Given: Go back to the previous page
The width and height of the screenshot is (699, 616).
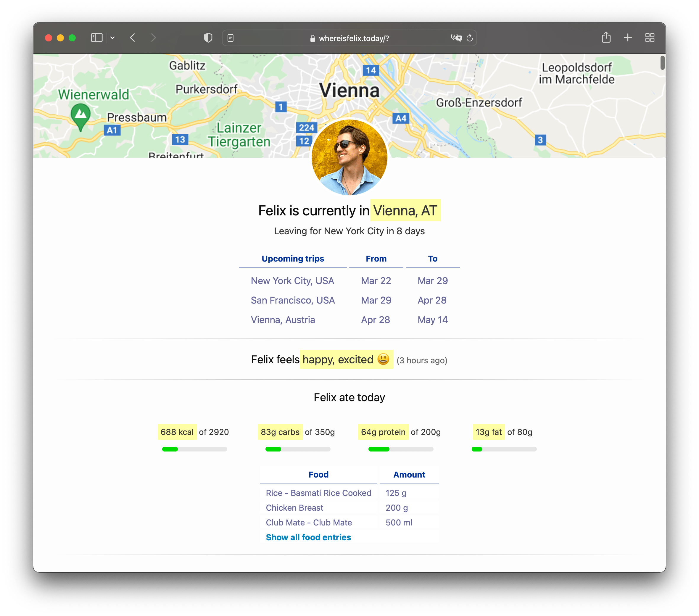Looking at the screenshot, I should tap(133, 38).
